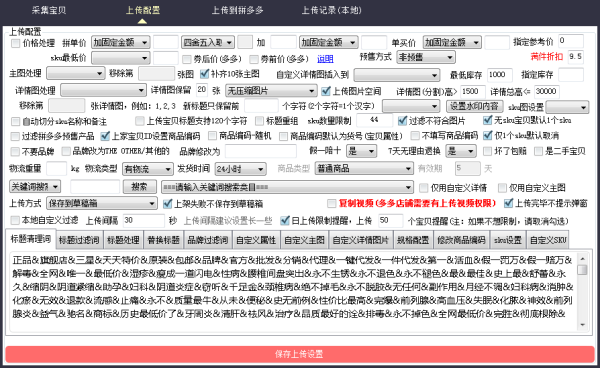Open the 自定义详情图插入到 dropdown
The width and height of the screenshot is (600, 368).
397,75
